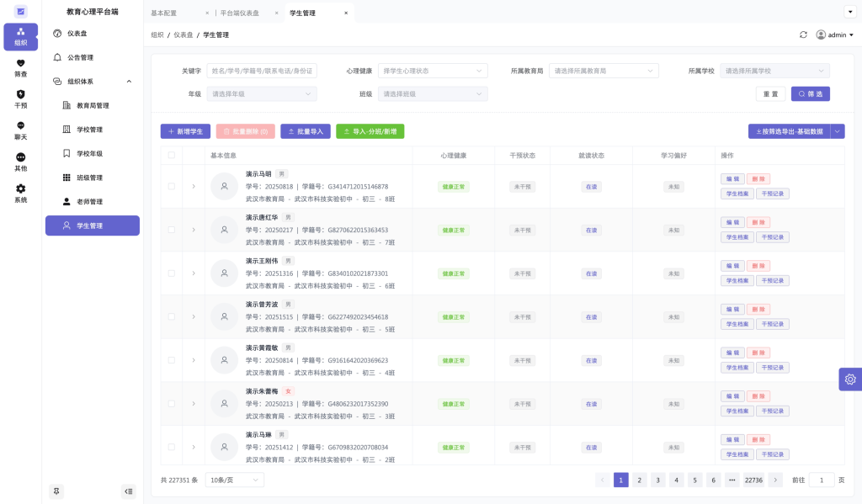Check the row checkbox for 演示马明
862x504 pixels.
(x=172, y=186)
